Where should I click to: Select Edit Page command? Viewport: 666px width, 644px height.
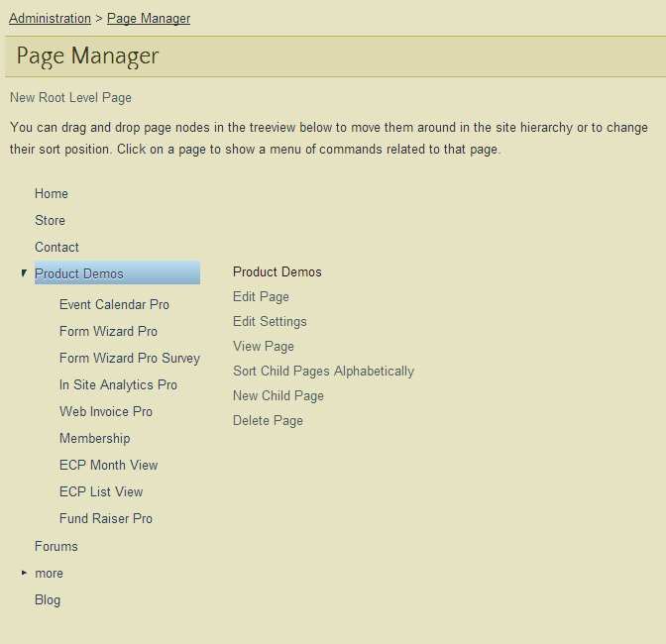[261, 297]
